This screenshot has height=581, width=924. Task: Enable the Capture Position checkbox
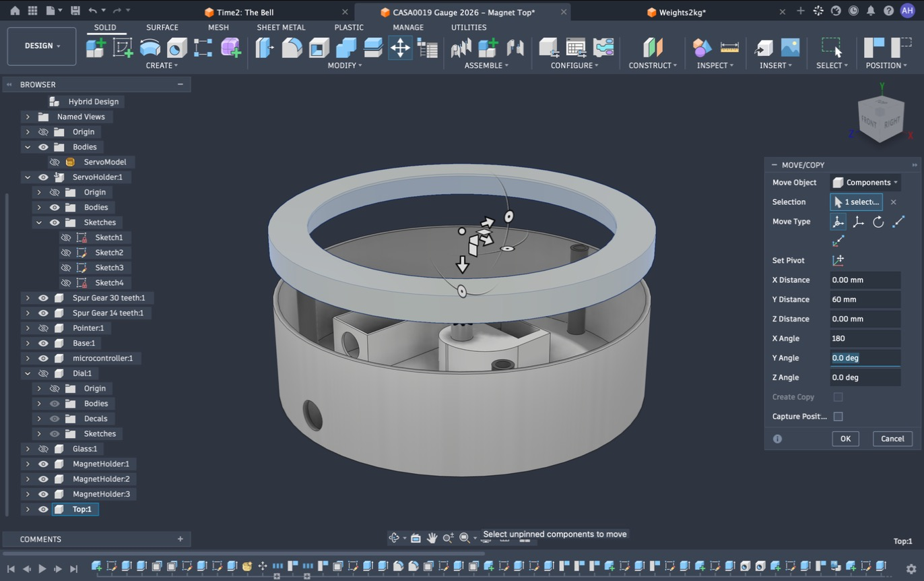click(838, 417)
